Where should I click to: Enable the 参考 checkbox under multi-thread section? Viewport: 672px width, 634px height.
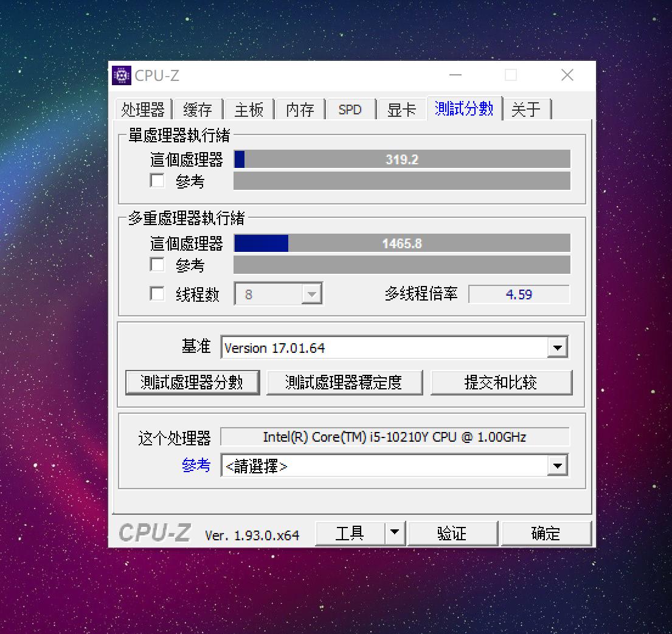[x=157, y=264]
